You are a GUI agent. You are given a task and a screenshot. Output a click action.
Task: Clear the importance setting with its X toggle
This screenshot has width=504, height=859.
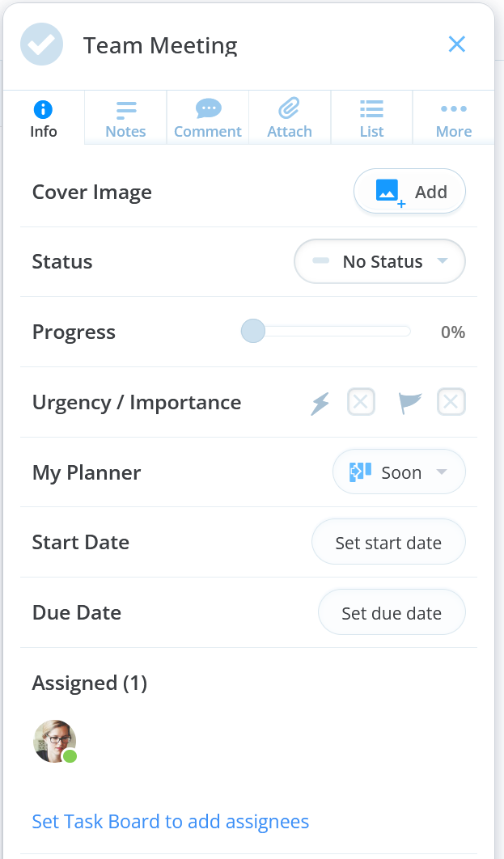(x=451, y=402)
